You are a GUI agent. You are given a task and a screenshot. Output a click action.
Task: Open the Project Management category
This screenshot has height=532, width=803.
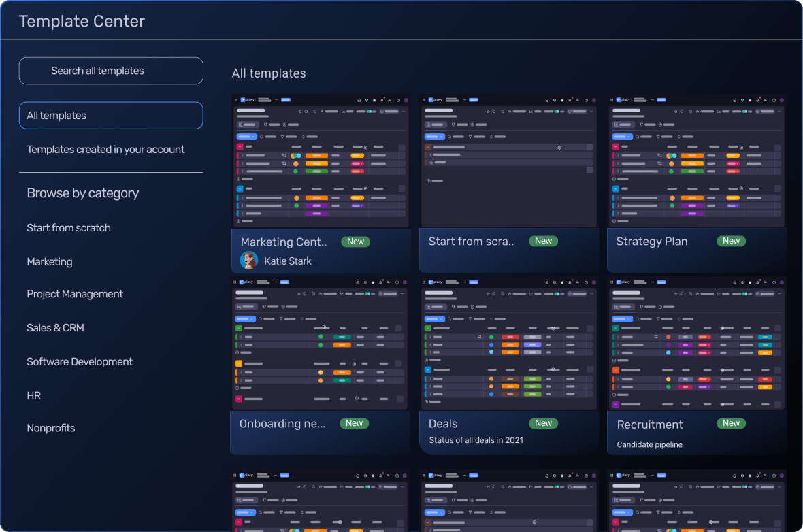[x=75, y=294]
